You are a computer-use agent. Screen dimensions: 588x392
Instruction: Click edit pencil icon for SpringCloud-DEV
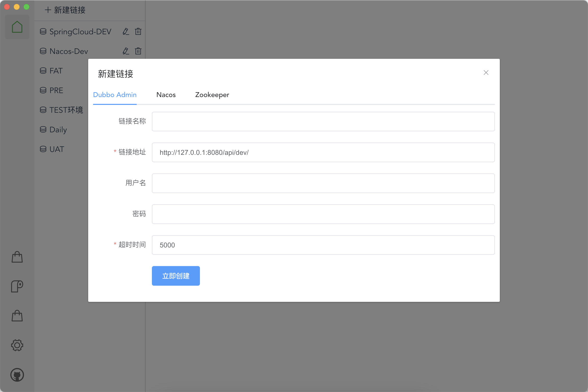tap(126, 32)
